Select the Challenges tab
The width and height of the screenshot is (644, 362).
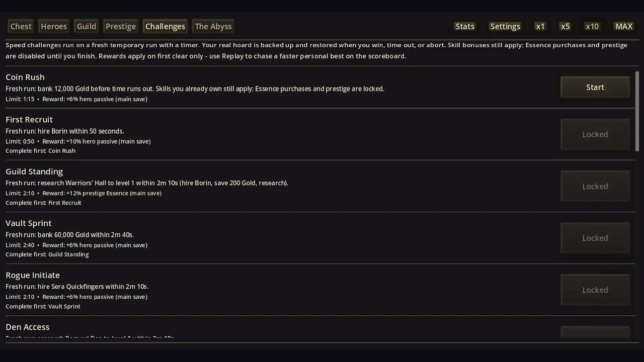click(165, 26)
